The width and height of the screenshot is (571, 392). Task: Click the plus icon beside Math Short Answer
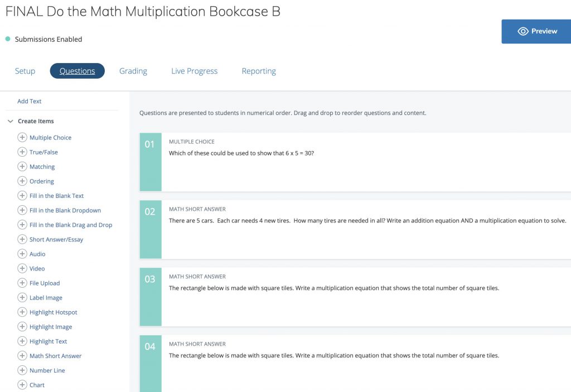coord(22,356)
